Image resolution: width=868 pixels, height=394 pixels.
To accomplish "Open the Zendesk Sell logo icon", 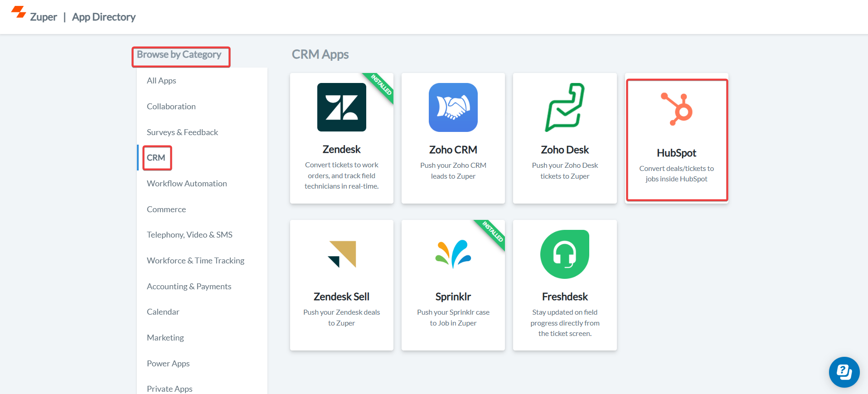I will pos(342,254).
